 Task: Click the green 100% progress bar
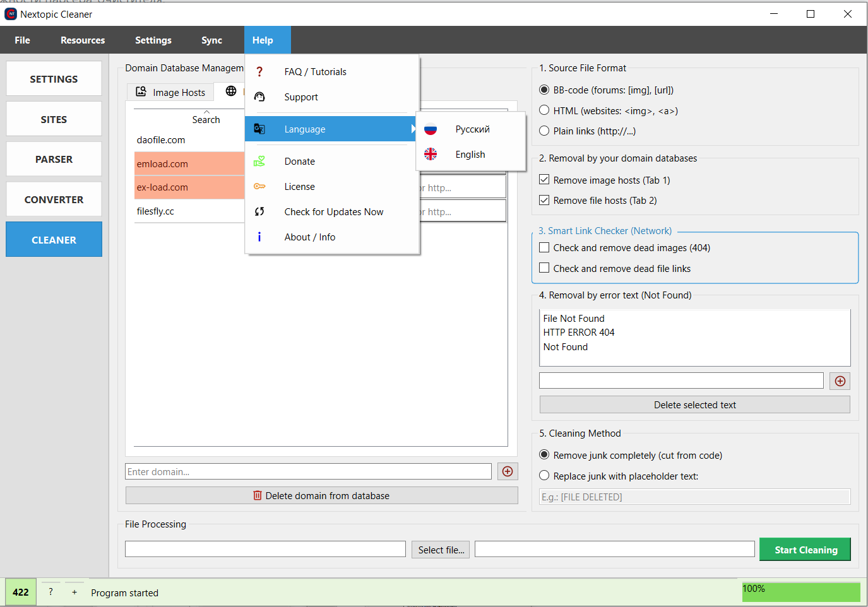point(800,592)
